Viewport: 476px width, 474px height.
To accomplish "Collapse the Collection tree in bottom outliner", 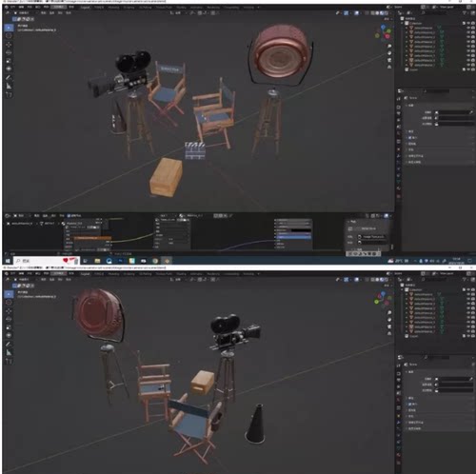I will coord(403,289).
